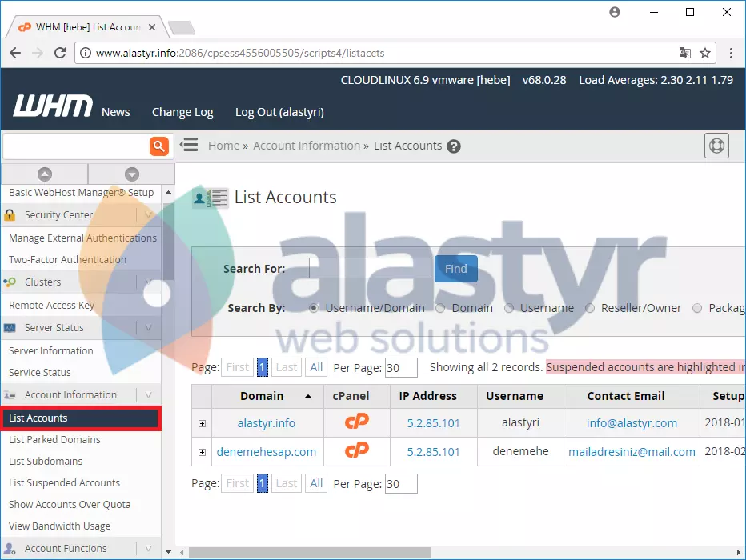Open View Bandwidth Usage in sidebar

pos(59,526)
